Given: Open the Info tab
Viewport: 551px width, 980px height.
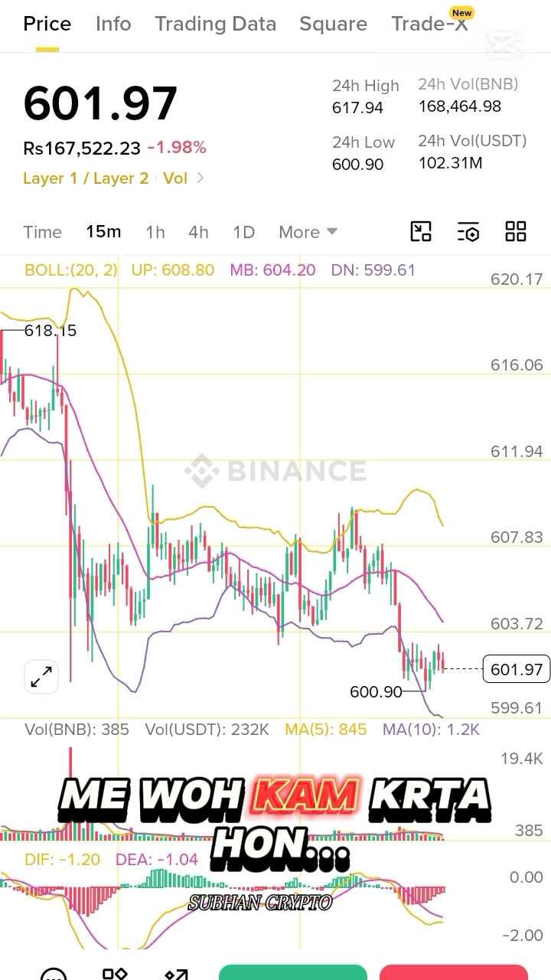Looking at the screenshot, I should pyautogui.click(x=113, y=24).
